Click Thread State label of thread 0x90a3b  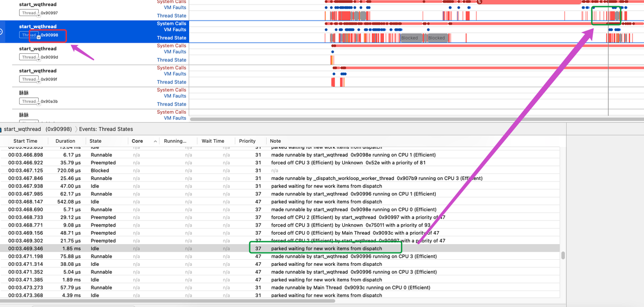[x=172, y=104]
